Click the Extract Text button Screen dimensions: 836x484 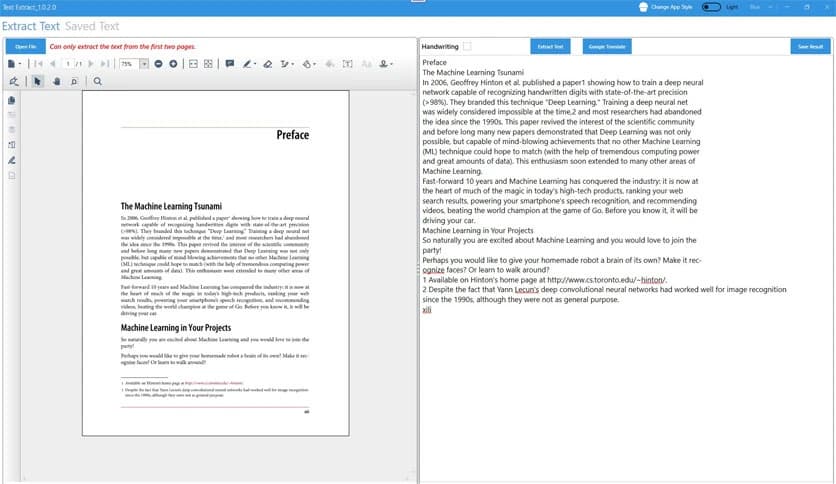pyautogui.click(x=550, y=46)
